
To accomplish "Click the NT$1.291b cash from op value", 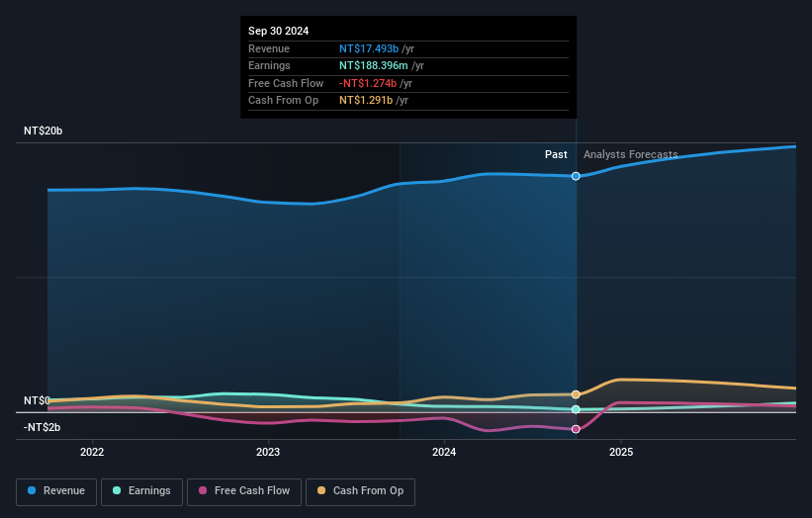I will pyautogui.click(x=366, y=101).
